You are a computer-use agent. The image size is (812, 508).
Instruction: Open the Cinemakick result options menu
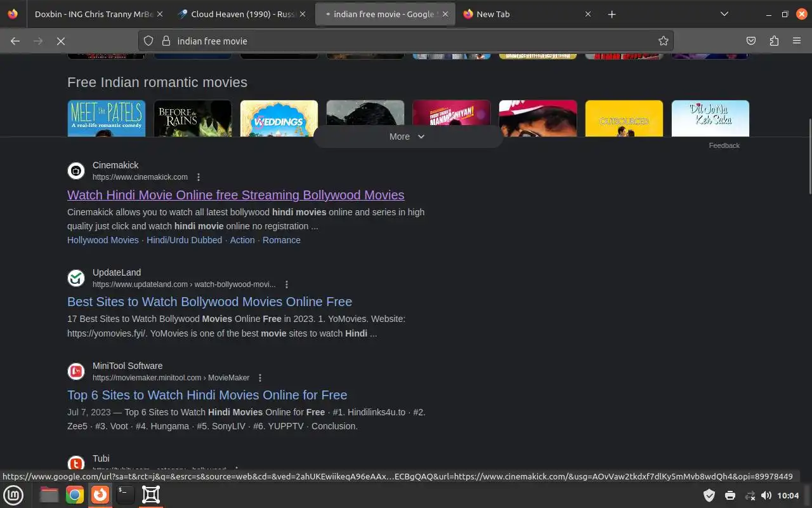pyautogui.click(x=199, y=177)
